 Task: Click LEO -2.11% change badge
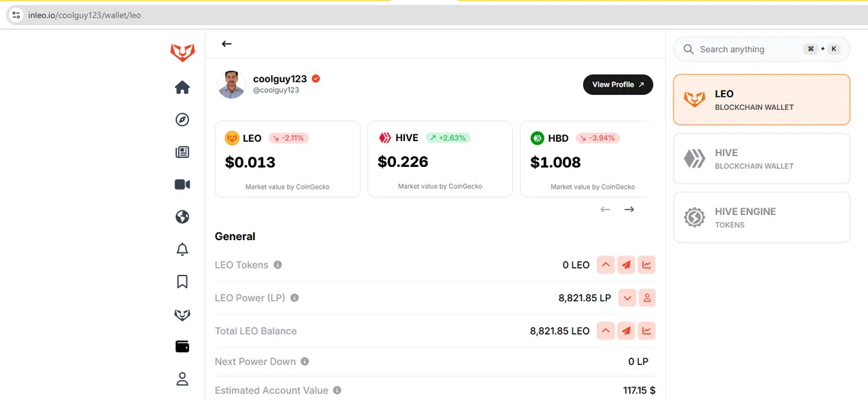289,138
